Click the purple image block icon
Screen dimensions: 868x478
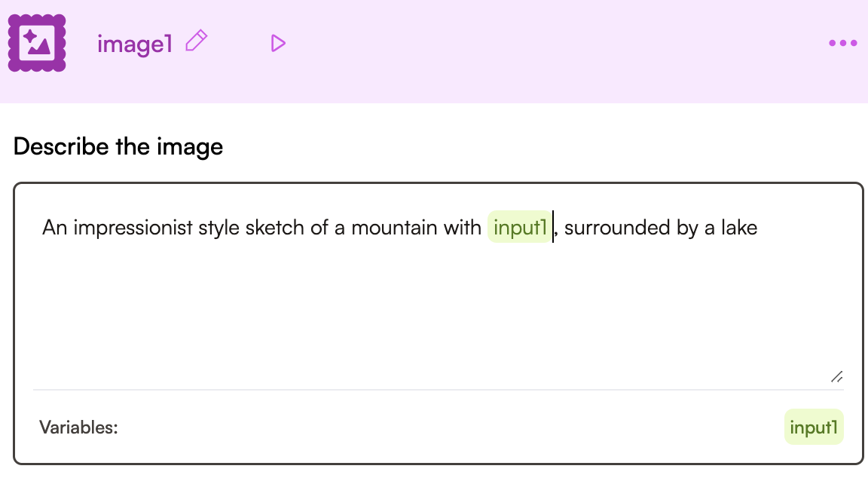coord(37,43)
